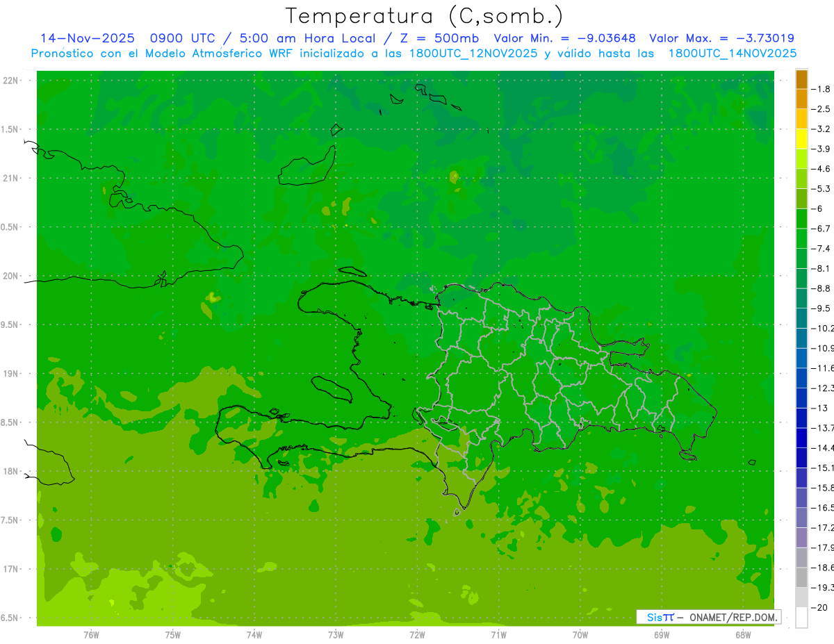Click the "18N" latitude label
This screenshot has height=644, width=834.
[11, 471]
